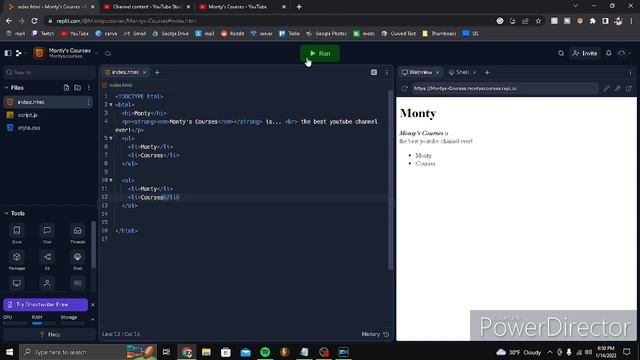
Task: Open File Explorer from the taskbar
Action: pos(206,352)
